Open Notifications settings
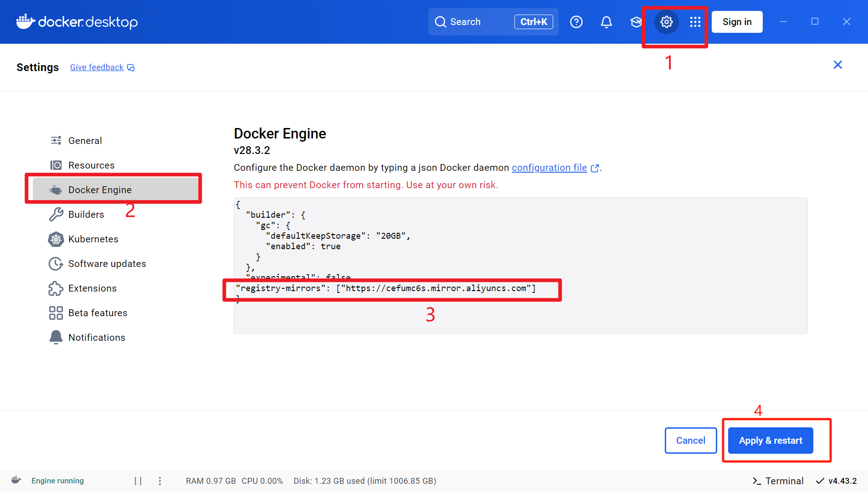Viewport: 868px width, 492px height. (x=115, y=337)
